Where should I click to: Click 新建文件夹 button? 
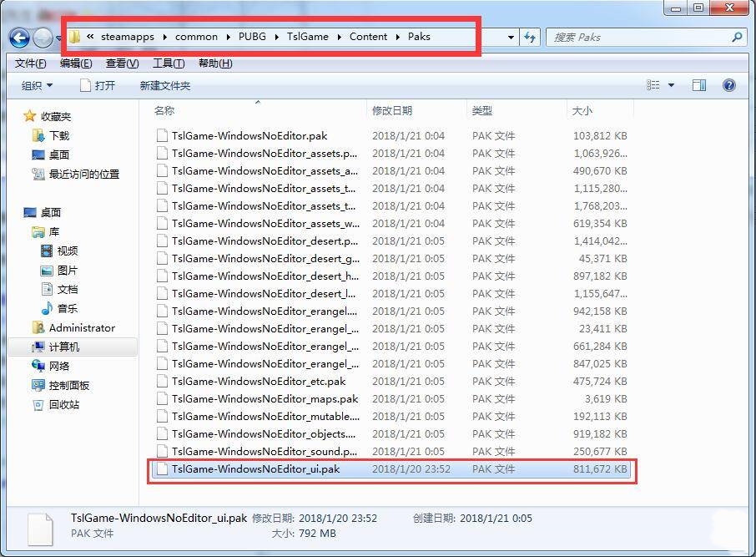click(x=165, y=85)
